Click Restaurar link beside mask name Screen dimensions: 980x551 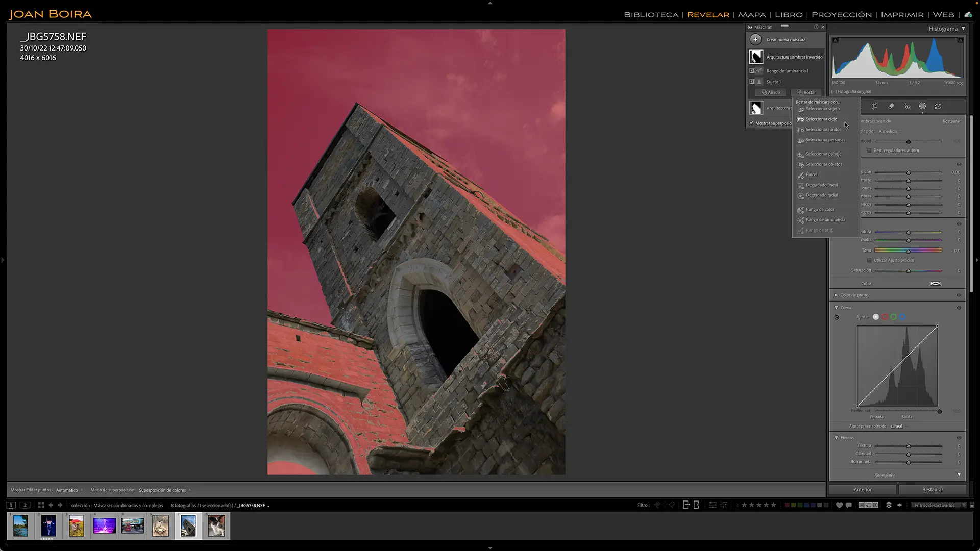[x=951, y=121]
